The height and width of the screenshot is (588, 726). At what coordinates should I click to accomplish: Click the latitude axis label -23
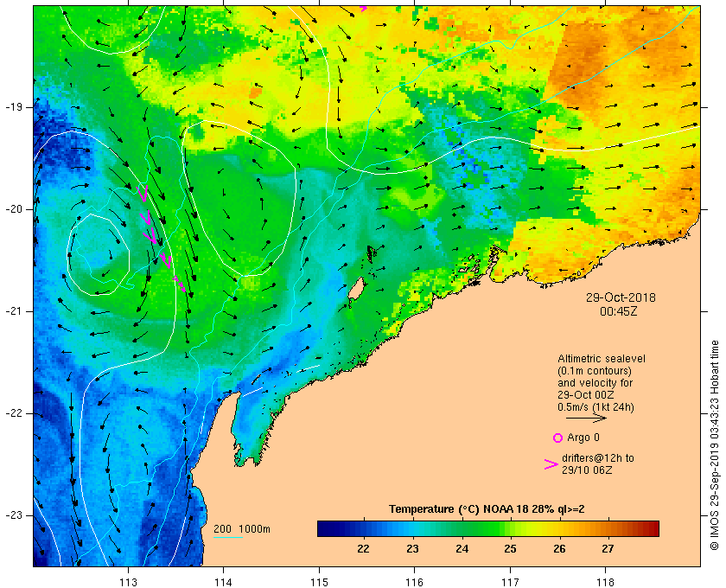click(x=13, y=515)
